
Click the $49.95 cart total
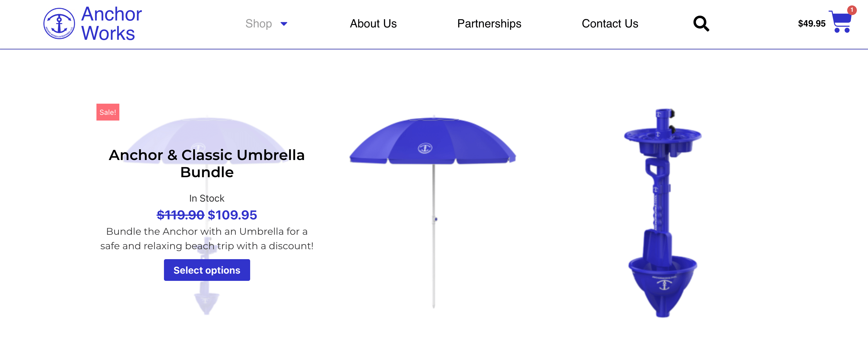(811, 24)
